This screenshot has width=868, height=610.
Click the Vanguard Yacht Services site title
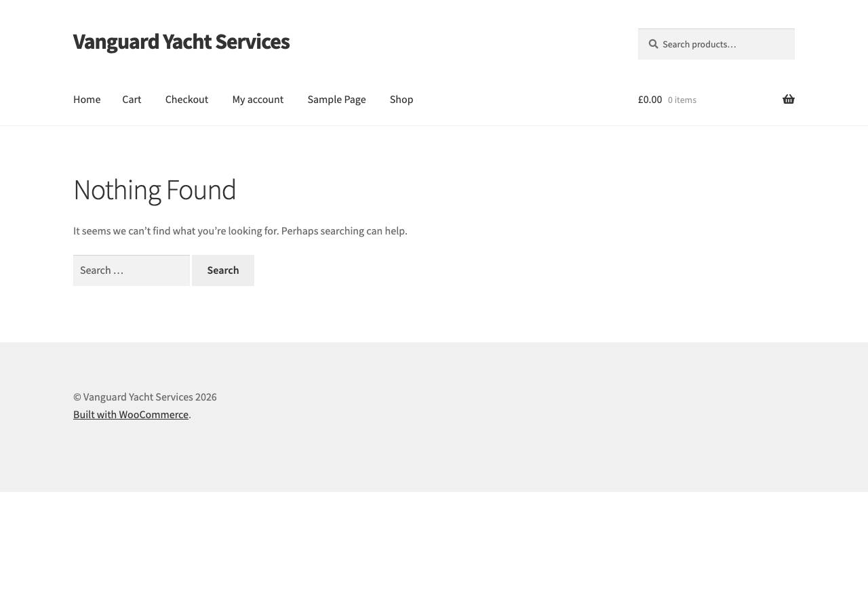pyautogui.click(x=181, y=41)
